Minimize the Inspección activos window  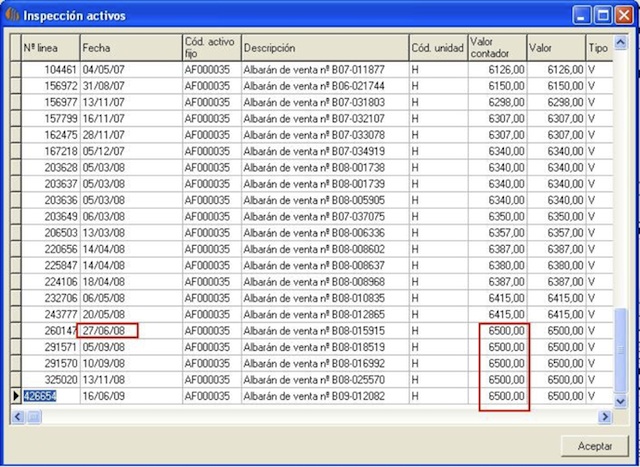click(x=582, y=15)
